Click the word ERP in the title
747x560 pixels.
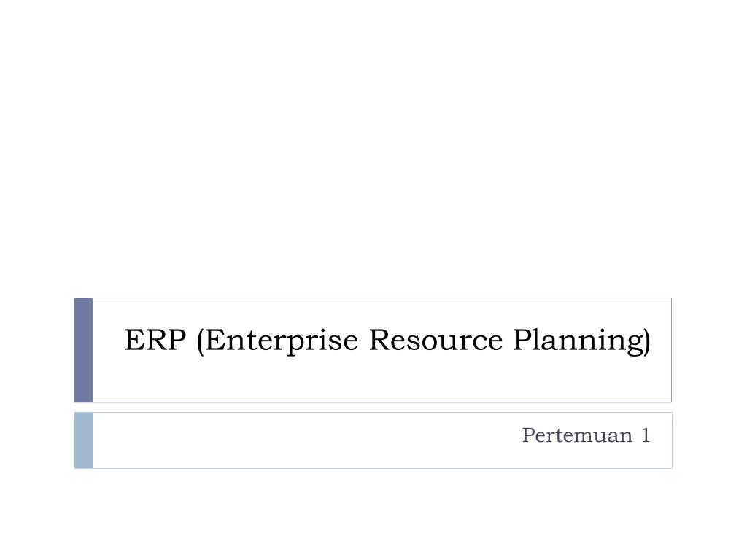(x=155, y=340)
